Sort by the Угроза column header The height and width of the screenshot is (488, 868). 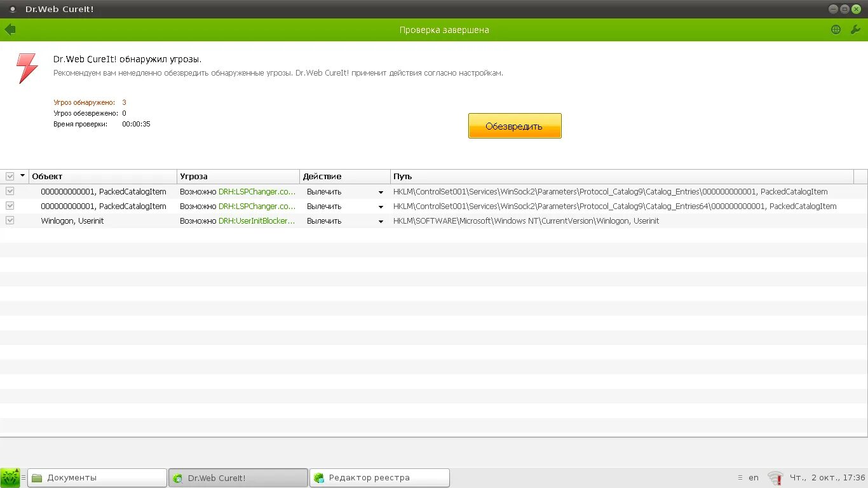click(x=238, y=176)
